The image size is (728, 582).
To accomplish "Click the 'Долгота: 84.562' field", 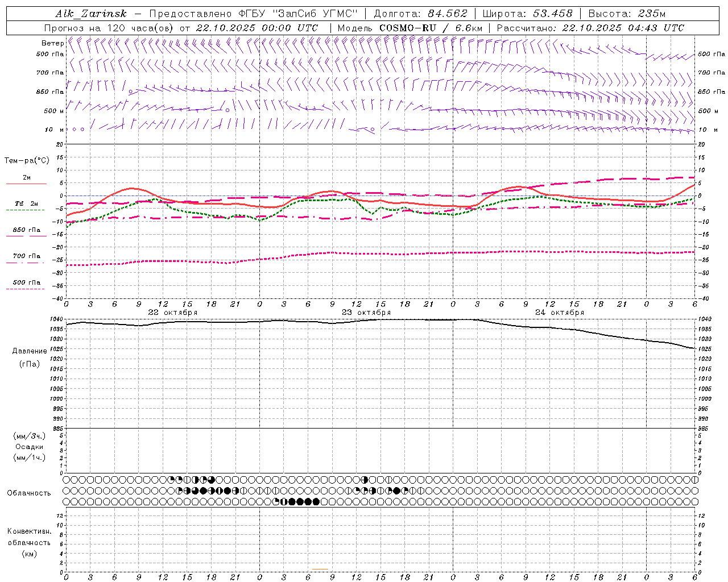I will point(421,14).
